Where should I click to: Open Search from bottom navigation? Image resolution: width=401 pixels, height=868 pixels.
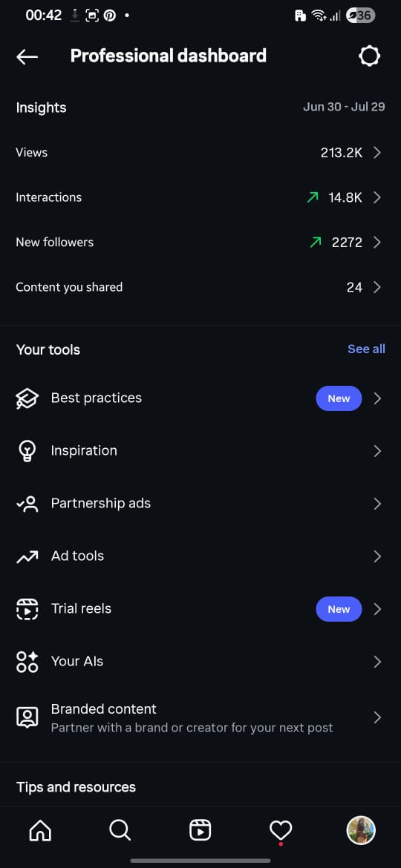[x=120, y=830]
